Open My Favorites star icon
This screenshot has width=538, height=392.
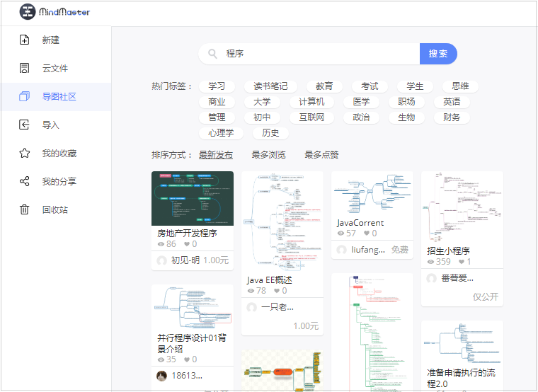25,153
